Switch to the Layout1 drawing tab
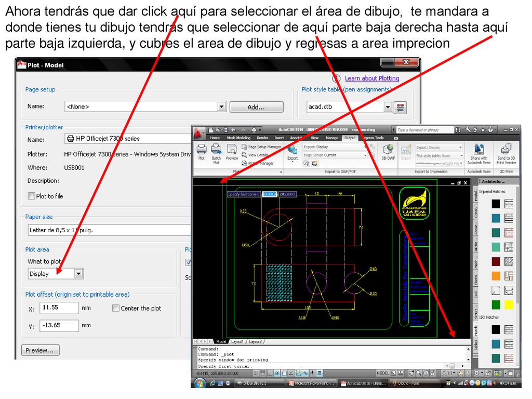532x399 pixels. pos(237,341)
